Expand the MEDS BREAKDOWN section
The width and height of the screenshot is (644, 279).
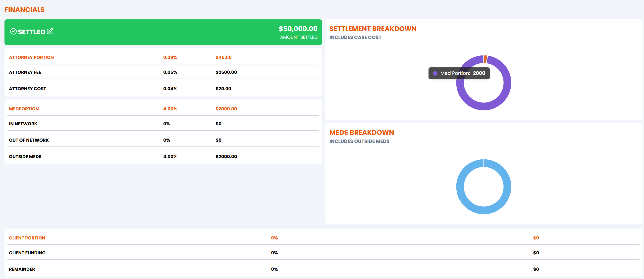click(x=362, y=132)
